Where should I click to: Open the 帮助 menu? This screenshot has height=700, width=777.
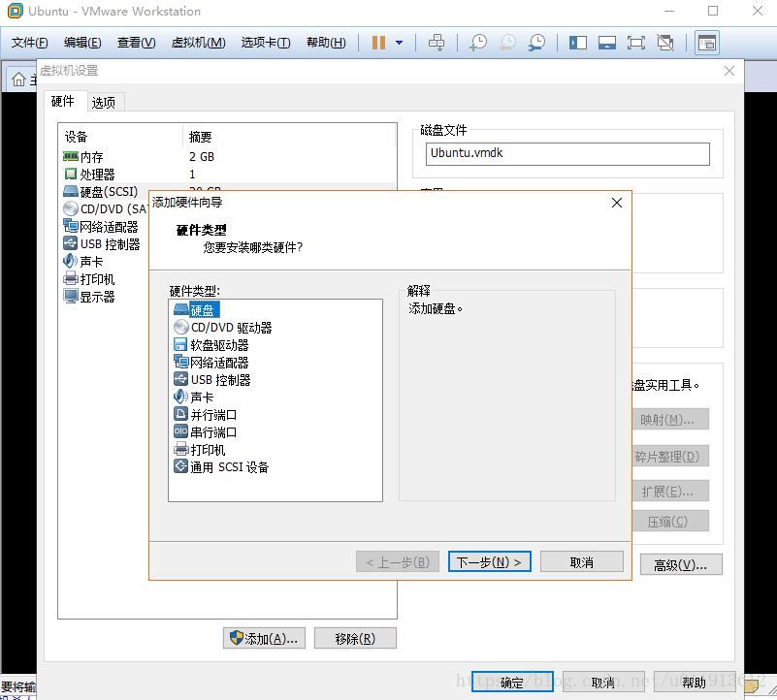pos(325,42)
